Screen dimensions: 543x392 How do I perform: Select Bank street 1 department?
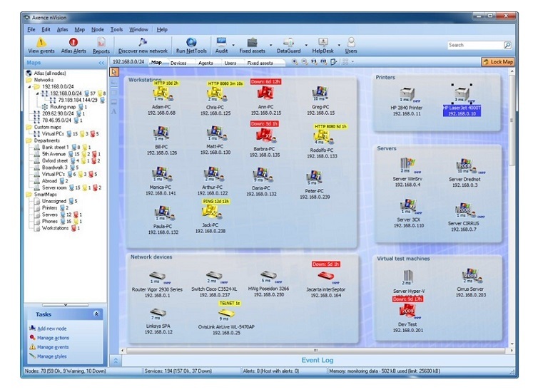point(56,148)
